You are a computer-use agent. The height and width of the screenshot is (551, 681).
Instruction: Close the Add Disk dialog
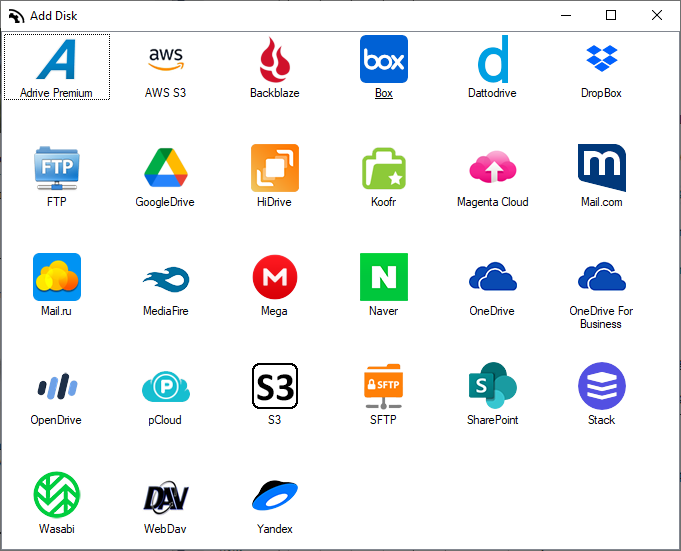point(657,16)
